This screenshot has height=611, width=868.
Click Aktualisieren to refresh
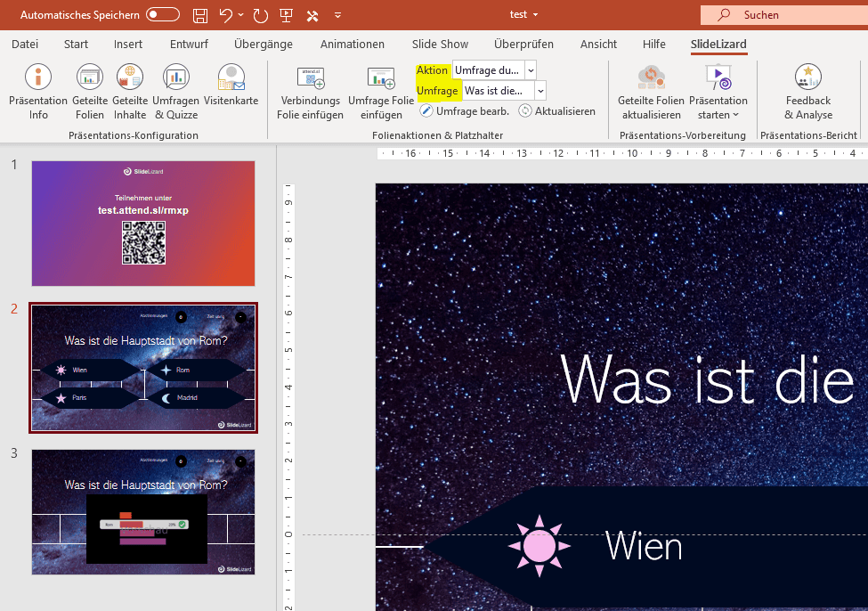tap(560, 110)
